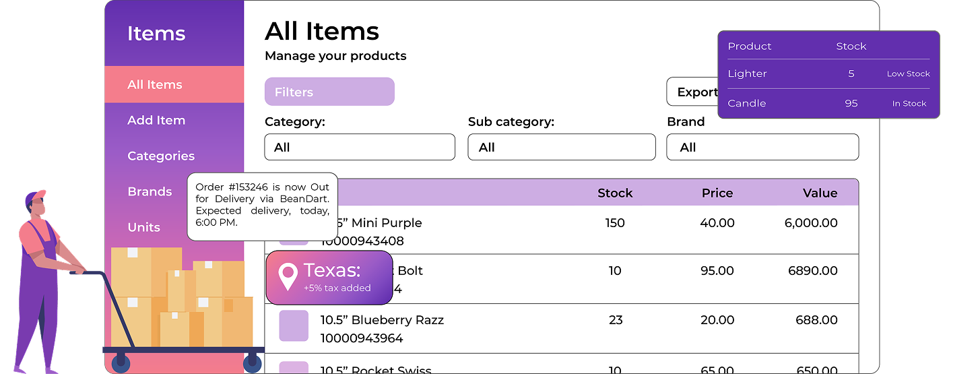Click the Filters button
Screen dimensions: 980x374
coord(329,92)
